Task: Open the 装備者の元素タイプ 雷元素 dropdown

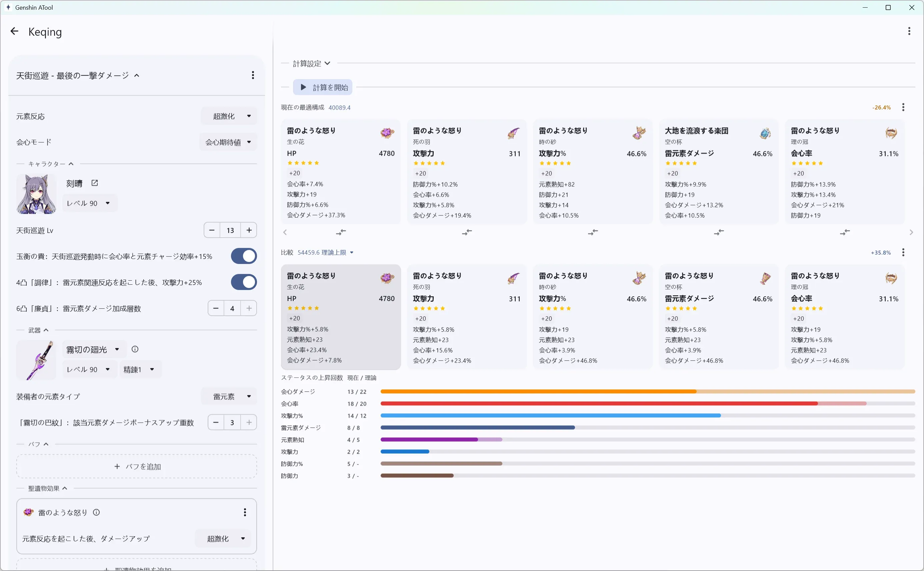Action: click(229, 396)
